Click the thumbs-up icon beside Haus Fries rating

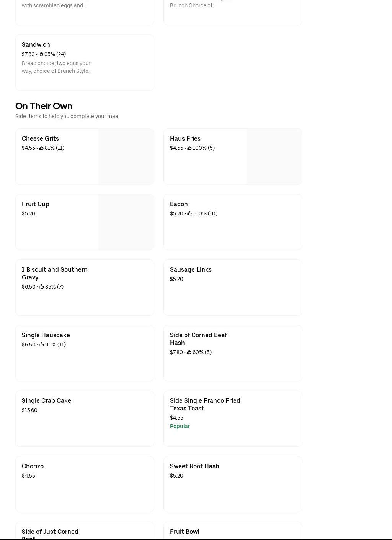189,148
